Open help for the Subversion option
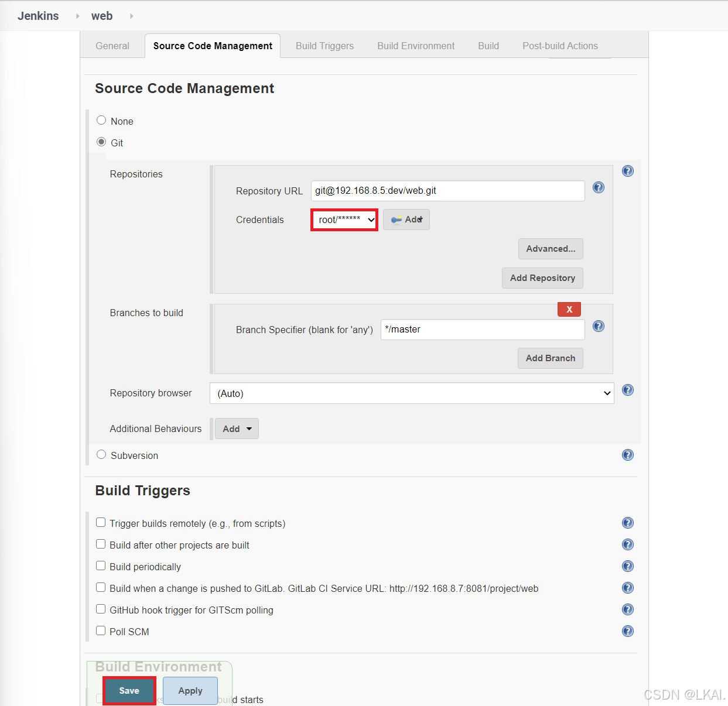The height and width of the screenshot is (706, 728). tap(627, 454)
